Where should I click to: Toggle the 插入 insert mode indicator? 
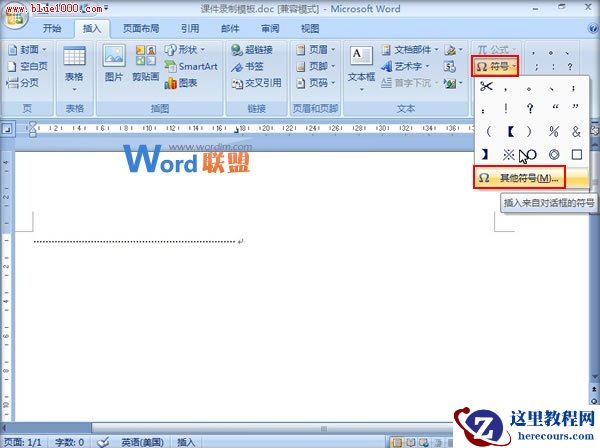(186, 442)
